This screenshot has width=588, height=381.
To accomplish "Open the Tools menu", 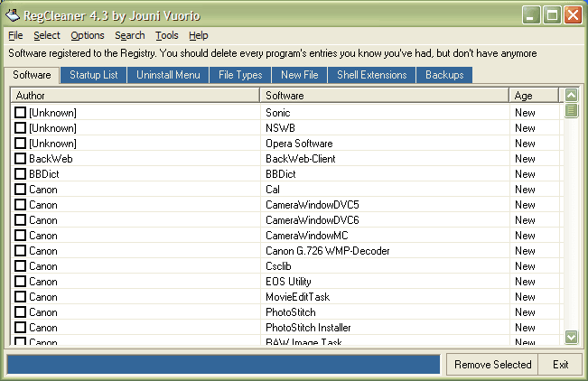I will point(167,35).
